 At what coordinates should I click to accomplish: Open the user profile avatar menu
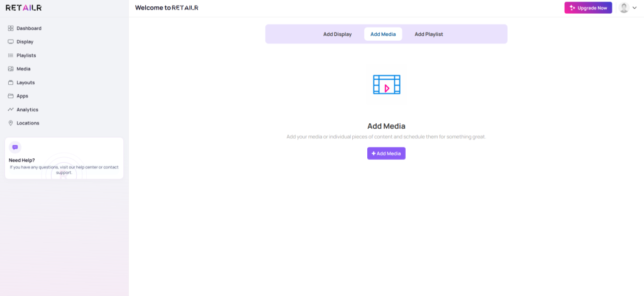623,8
